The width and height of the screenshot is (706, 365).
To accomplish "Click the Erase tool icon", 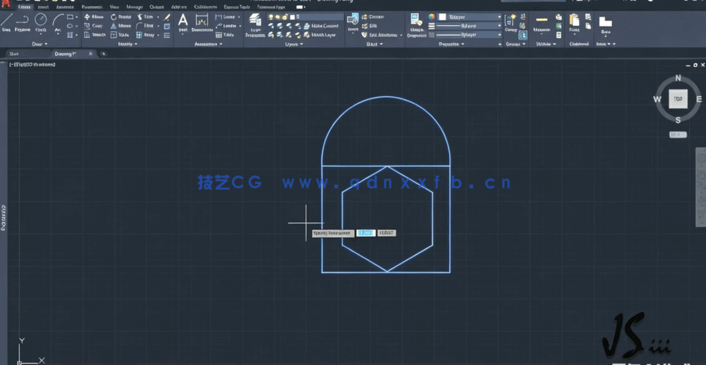I will point(167,17).
